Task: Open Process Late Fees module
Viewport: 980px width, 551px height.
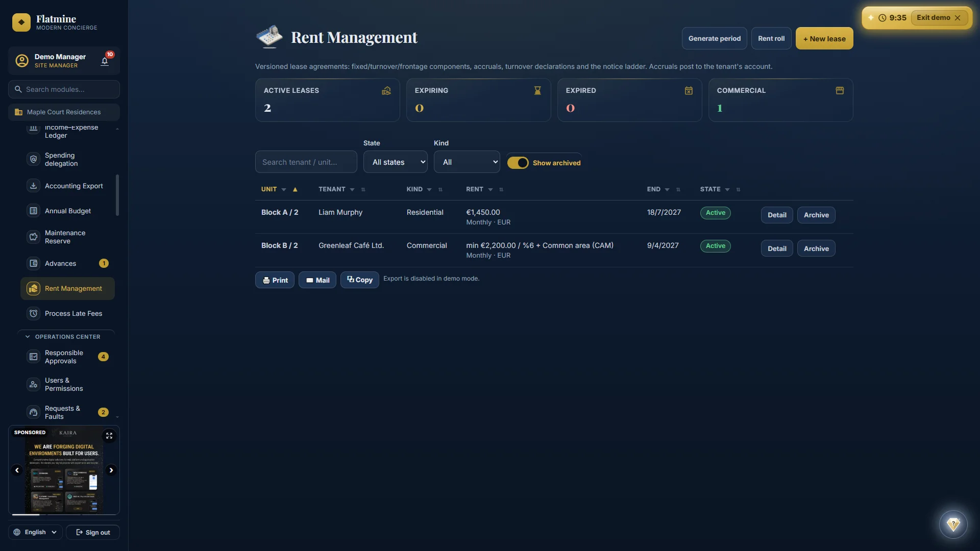Action: [x=67, y=313]
